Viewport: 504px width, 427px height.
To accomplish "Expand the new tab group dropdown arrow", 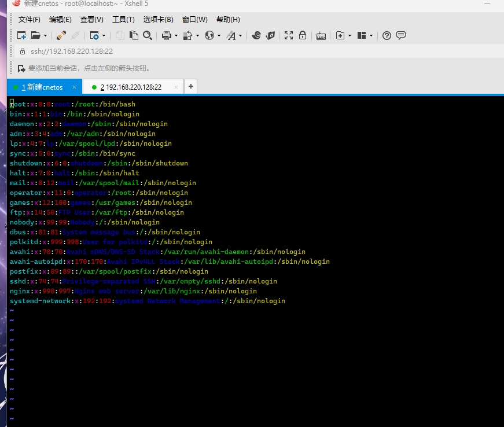I will coord(350,36).
